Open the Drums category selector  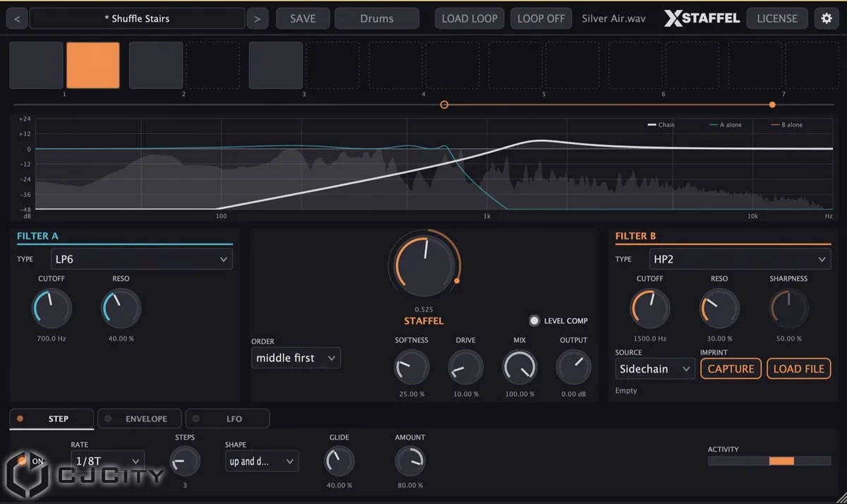(x=377, y=18)
